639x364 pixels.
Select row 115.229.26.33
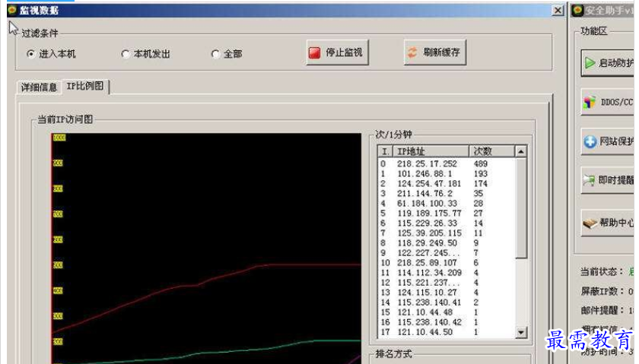click(x=447, y=223)
